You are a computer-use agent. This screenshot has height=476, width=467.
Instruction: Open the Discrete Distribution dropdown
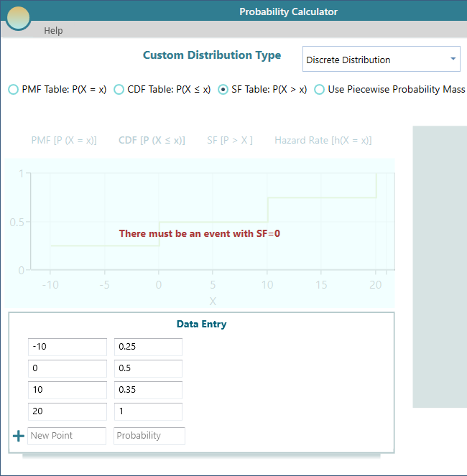pos(382,60)
